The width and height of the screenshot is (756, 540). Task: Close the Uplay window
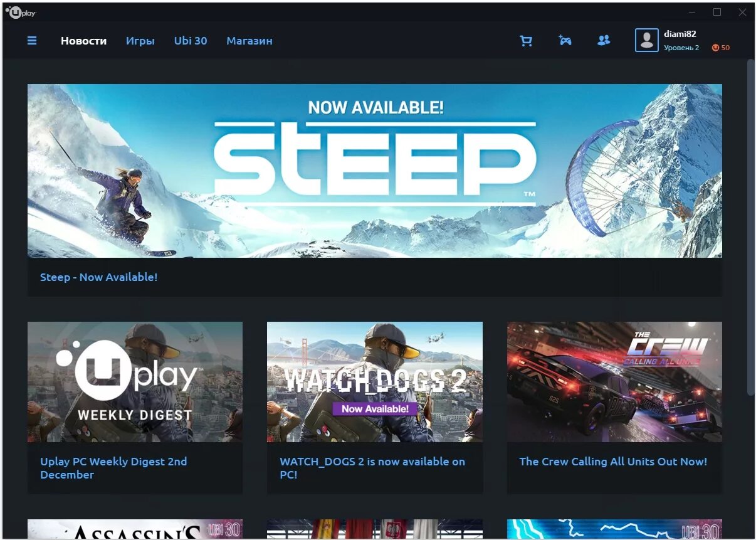click(742, 12)
